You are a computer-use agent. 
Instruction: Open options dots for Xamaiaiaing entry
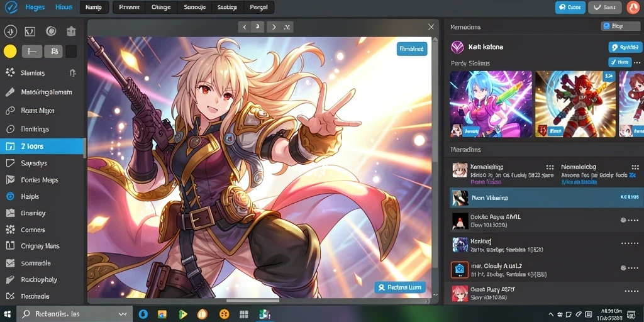(x=550, y=167)
